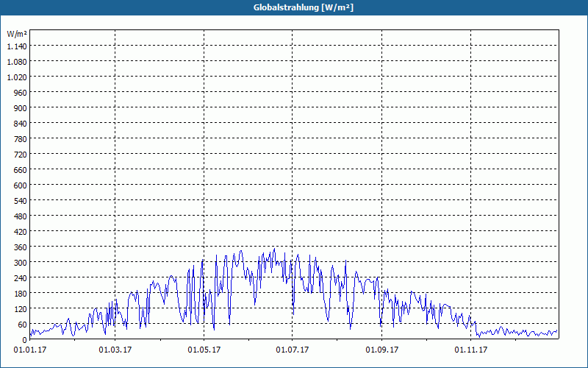The image size is (588, 368).
Task: Click the 420 y-axis value label
Action: [x=21, y=232]
